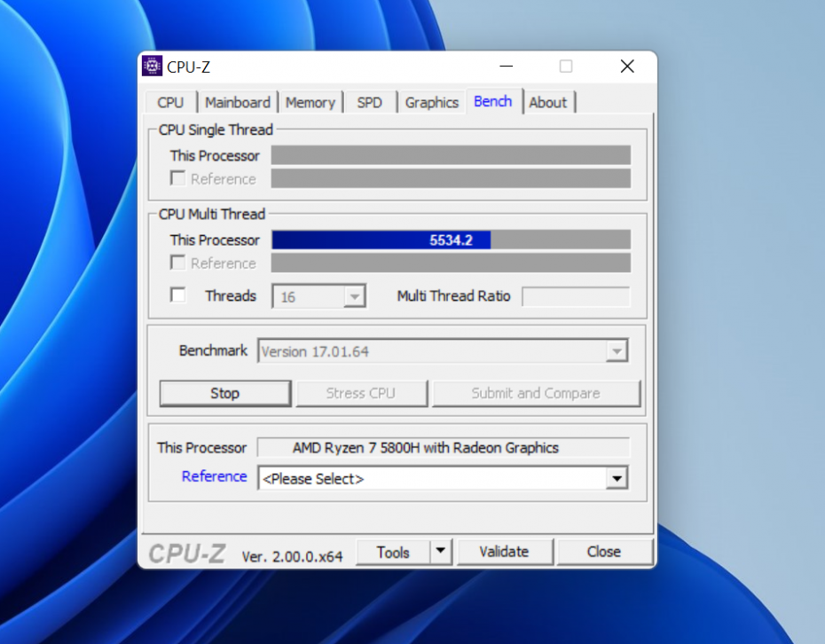Click the multi thread score bar 5534.2
Screen dimensions: 825x644
tap(451, 240)
